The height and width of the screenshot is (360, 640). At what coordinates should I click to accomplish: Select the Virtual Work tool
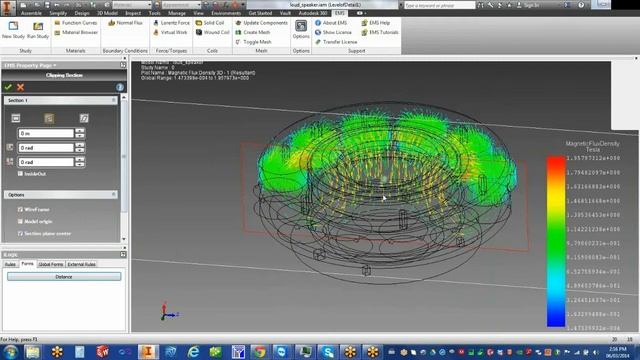[x=170, y=32]
